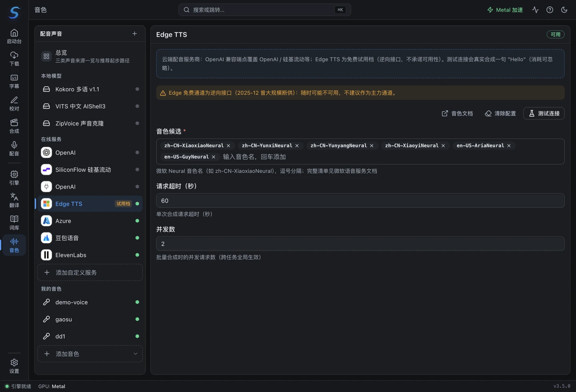Select the first OpenAI service with logo

point(90,153)
